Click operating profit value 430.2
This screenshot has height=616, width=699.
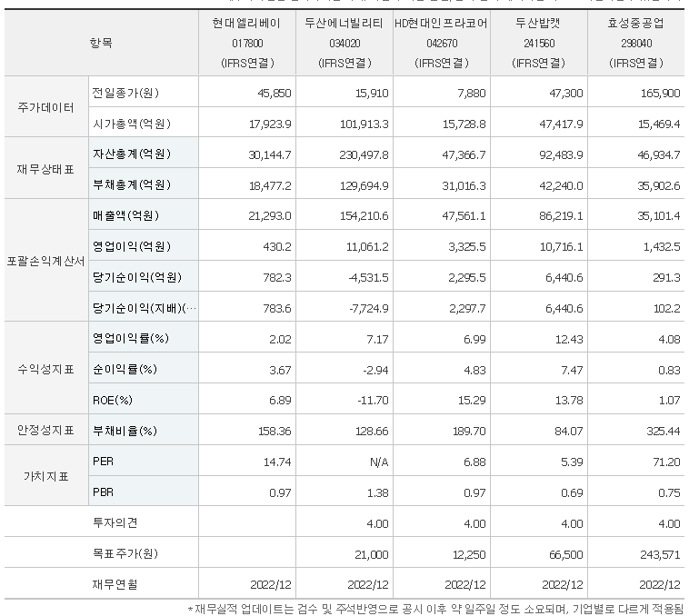(277, 247)
